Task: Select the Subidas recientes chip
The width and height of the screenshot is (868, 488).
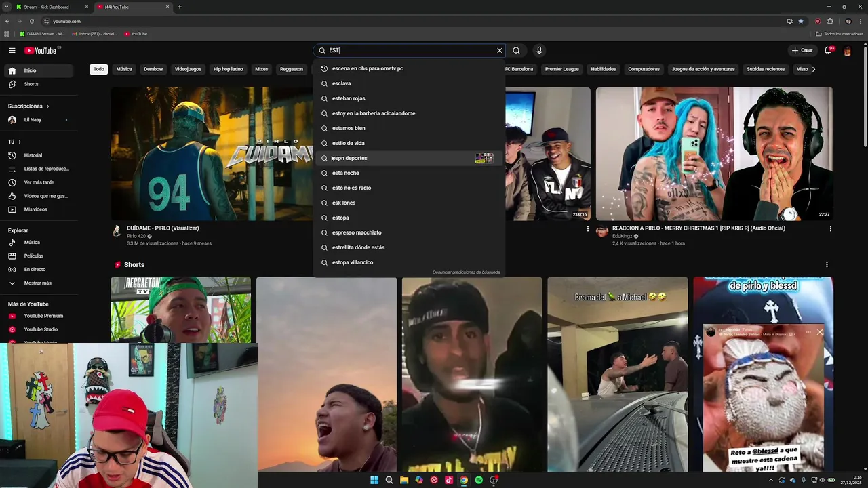Action: 766,69
